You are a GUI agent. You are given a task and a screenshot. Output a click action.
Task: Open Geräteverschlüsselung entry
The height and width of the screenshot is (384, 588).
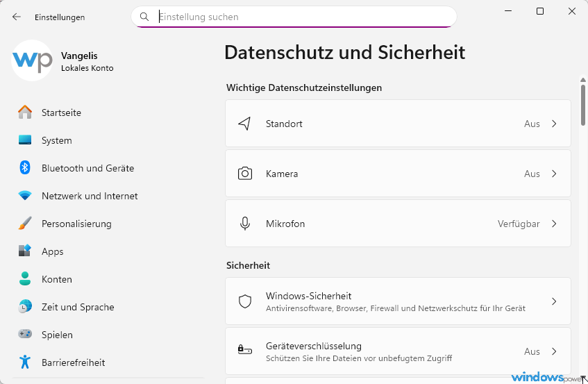click(398, 351)
